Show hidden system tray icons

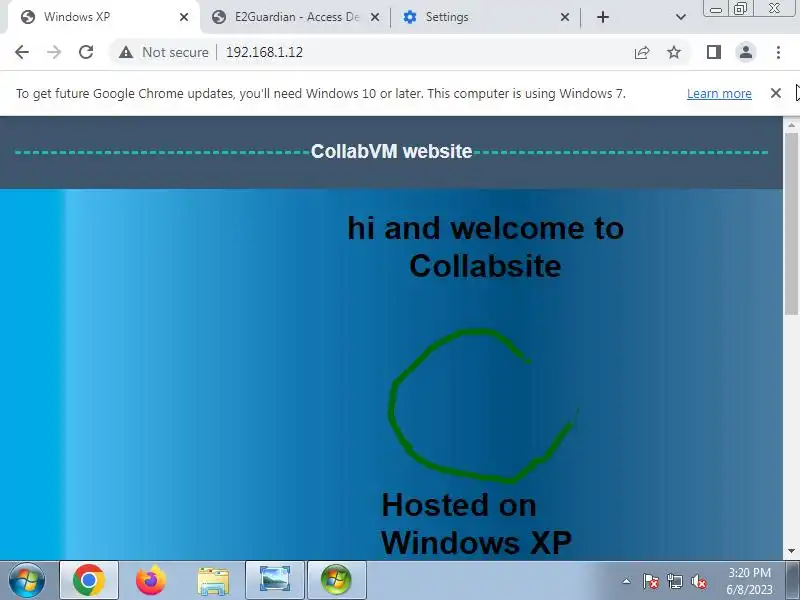point(626,581)
